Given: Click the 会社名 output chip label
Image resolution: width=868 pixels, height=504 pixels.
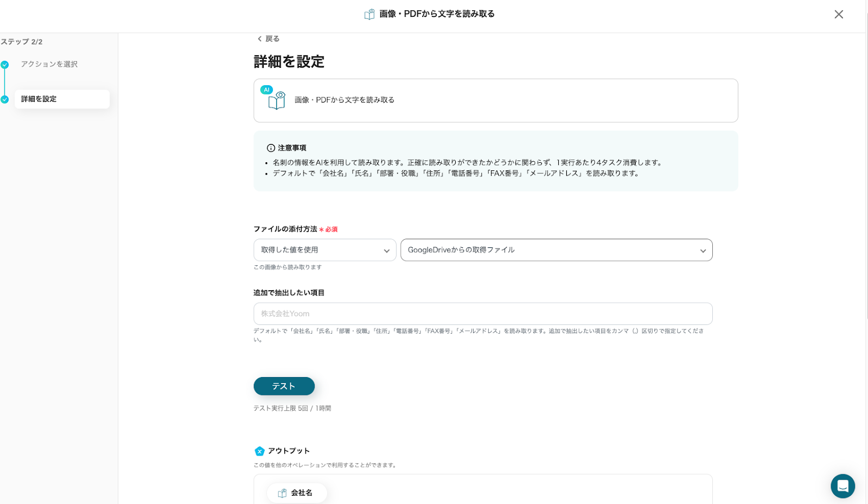Looking at the screenshot, I should tap(302, 493).
